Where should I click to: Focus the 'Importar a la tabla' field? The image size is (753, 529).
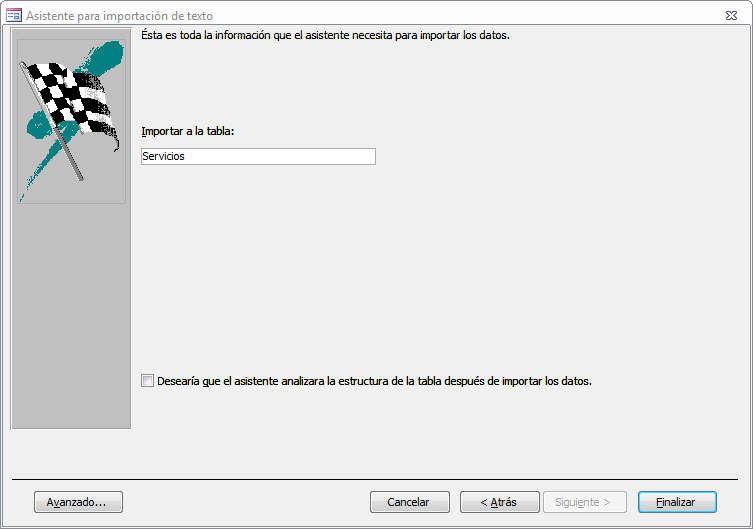click(258, 156)
